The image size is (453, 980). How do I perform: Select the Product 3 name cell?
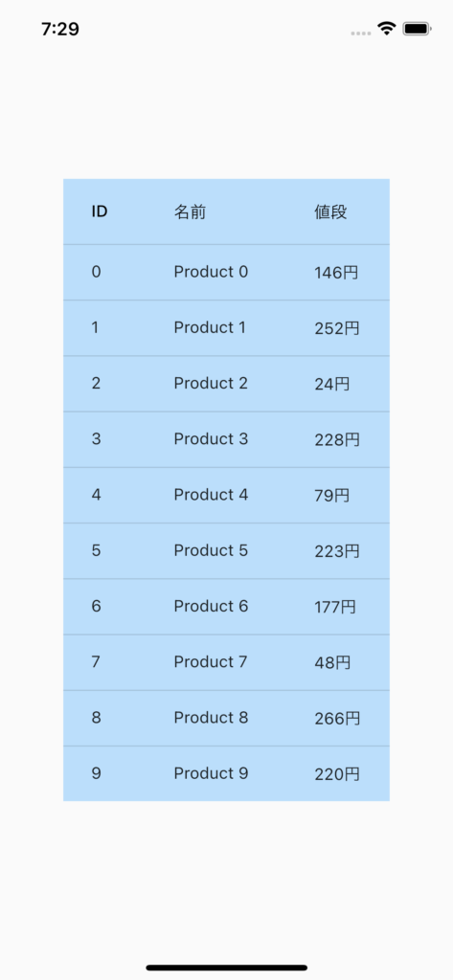tap(211, 438)
